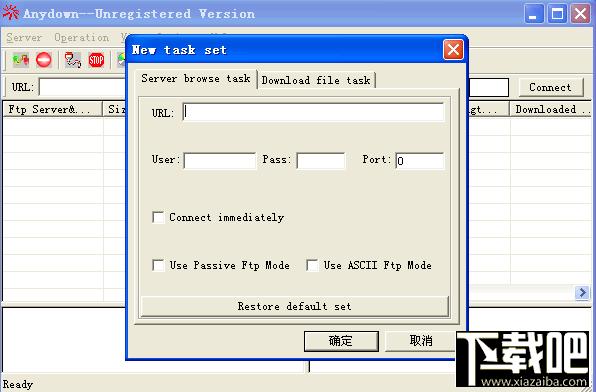The height and width of the screenshot is (392, 596).
Task: Close the New task set dialog
Action: click(x=453, y=49)
